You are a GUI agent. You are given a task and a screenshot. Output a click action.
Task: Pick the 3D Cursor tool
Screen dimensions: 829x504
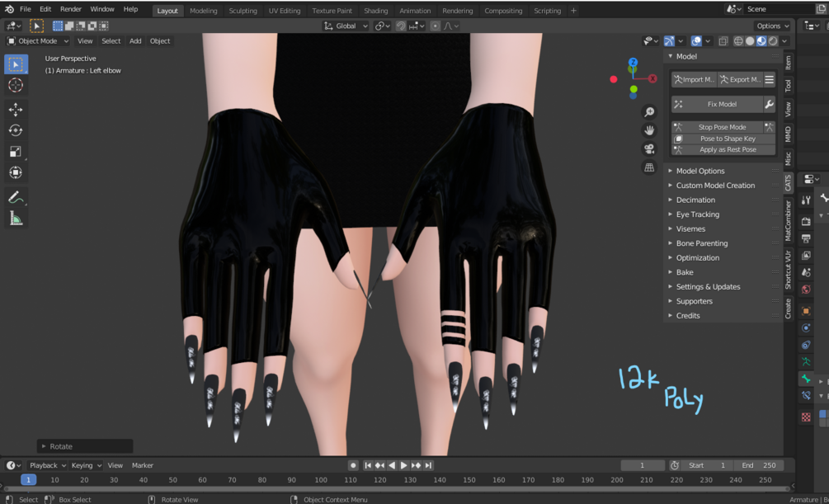16,85
